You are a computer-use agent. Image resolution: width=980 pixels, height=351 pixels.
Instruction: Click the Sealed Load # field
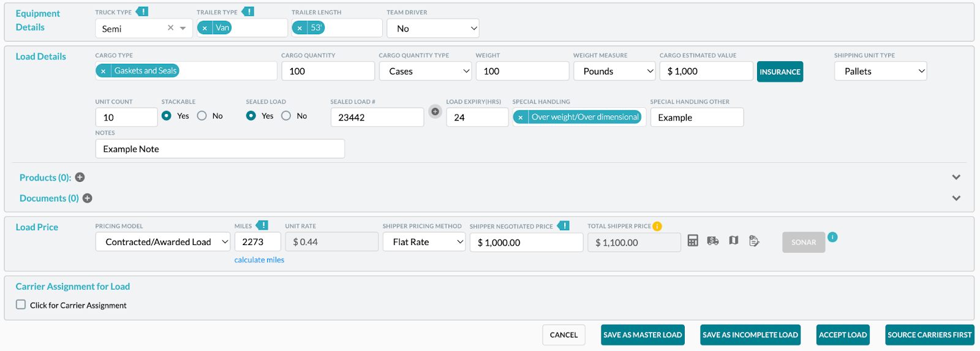[x=377, y=117]
